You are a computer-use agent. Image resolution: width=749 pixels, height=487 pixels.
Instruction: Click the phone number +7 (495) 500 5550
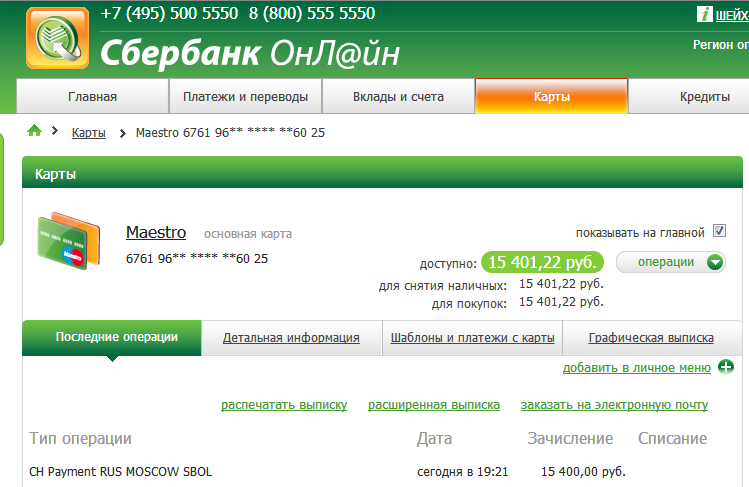coord(169,13)
